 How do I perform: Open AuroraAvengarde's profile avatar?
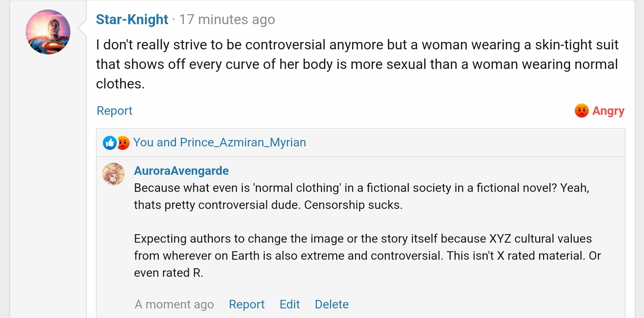point(113,174)
